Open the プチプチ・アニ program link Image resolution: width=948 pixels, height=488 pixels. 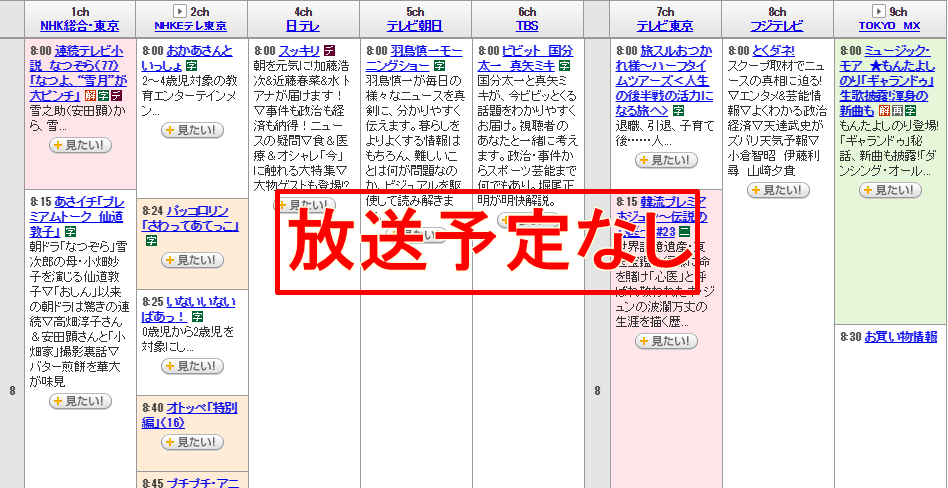click(x=203, y=483)
